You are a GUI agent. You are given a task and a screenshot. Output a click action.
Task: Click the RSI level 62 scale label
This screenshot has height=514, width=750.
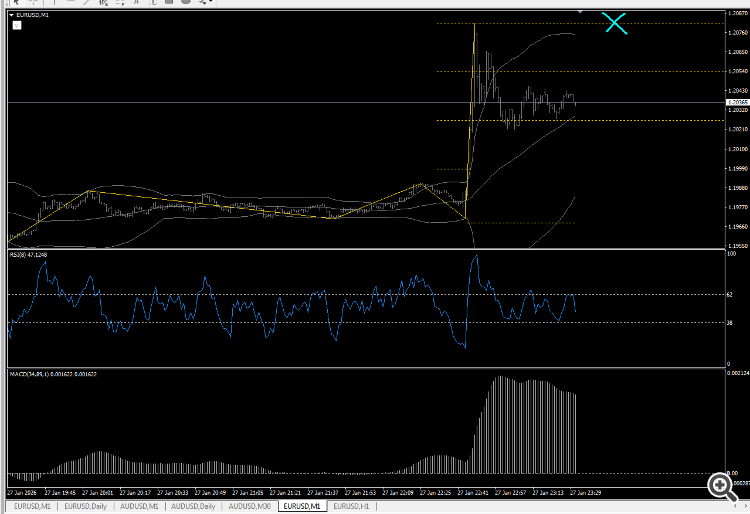[x=729, y=295]
